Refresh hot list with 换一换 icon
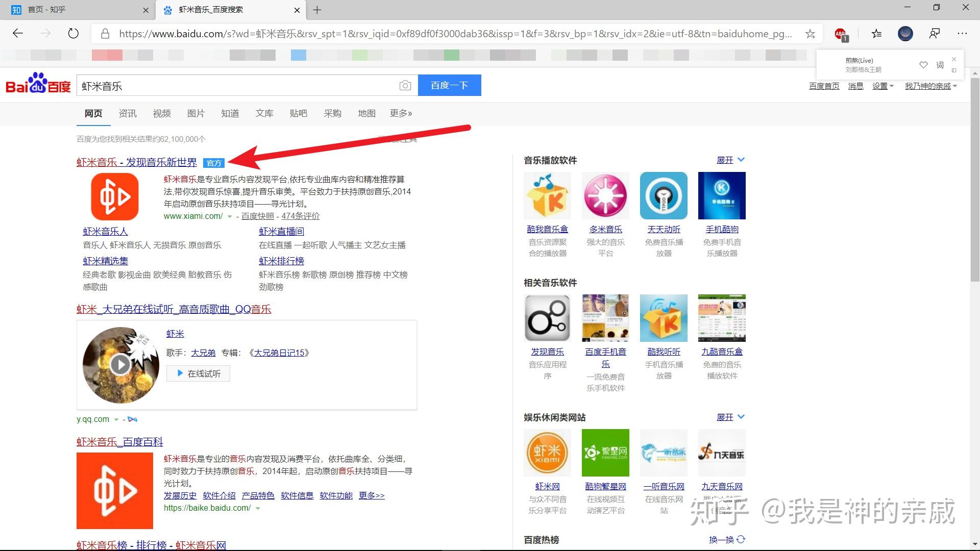Image resolution: width=980 pixels, height=551 pixels. 741,539
